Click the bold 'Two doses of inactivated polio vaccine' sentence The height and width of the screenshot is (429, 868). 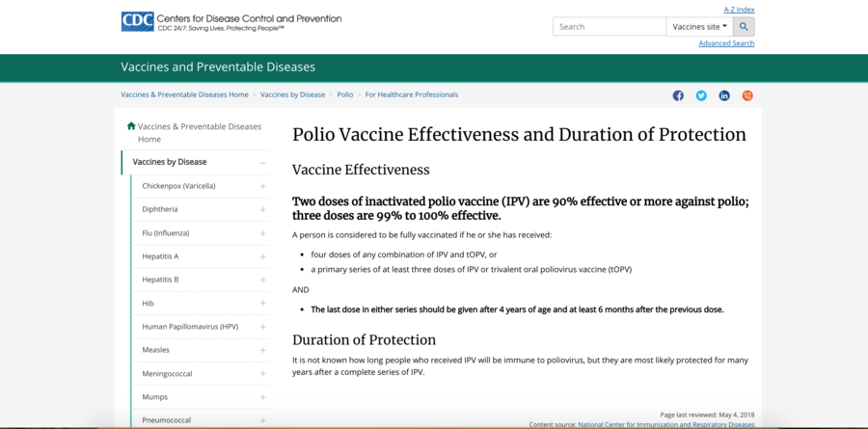[521, 208]
